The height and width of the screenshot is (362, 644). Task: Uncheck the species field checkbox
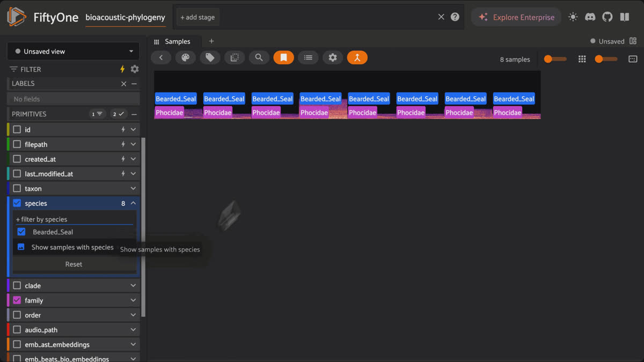point(17,203)
